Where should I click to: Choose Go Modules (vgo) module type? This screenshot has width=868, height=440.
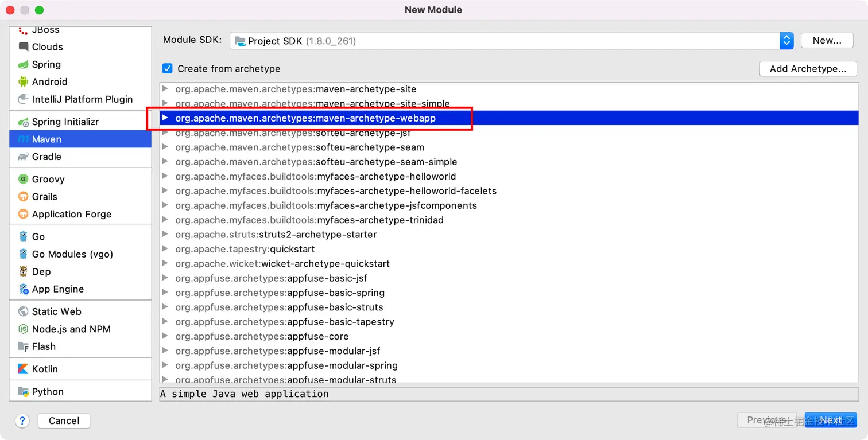coord(80,254)
